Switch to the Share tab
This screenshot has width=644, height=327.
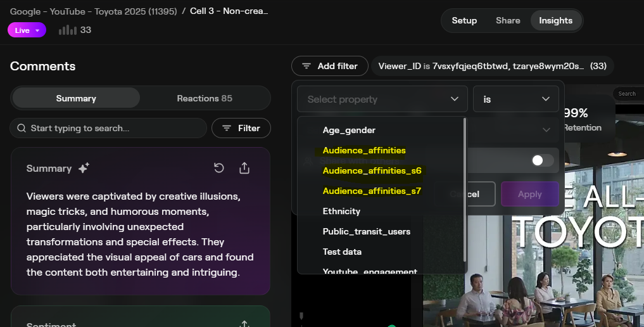508,20
